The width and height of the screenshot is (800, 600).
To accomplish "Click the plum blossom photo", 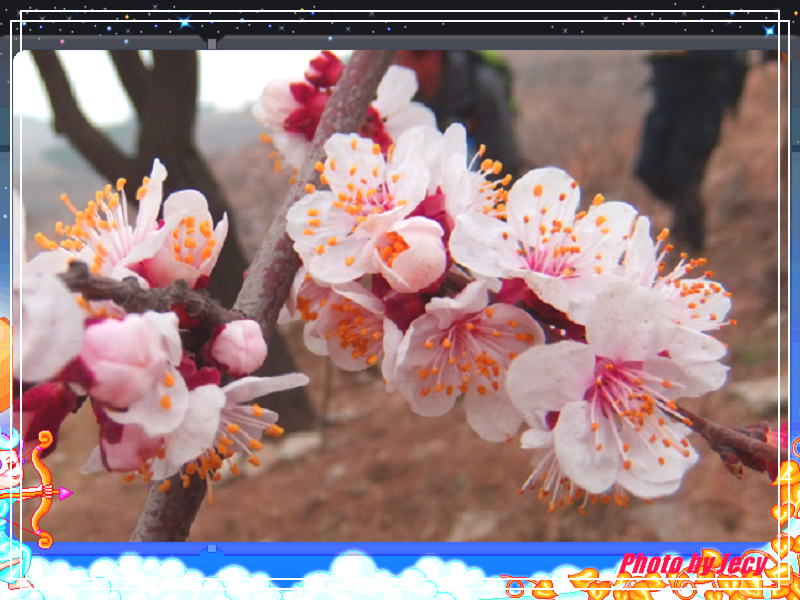I will [x=400, y=295].
